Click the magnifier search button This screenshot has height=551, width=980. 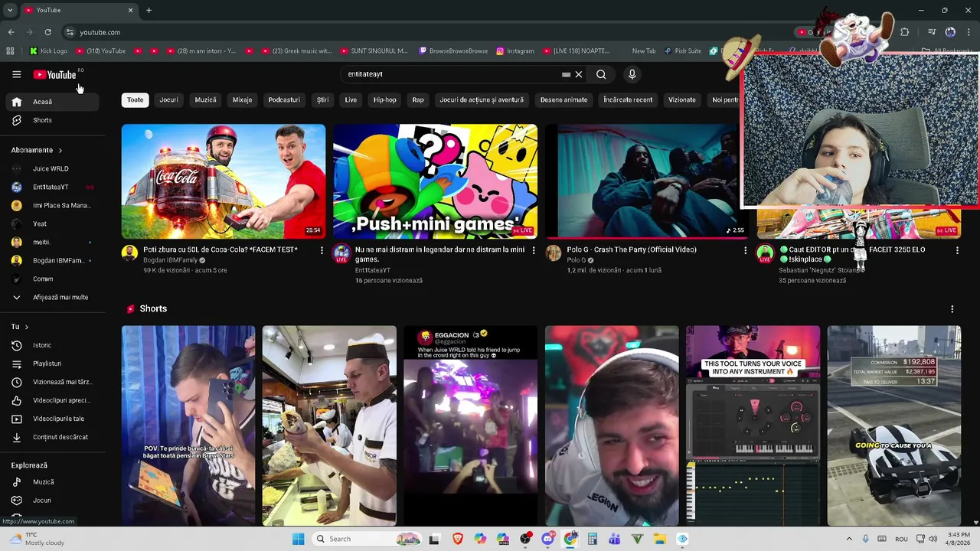tap(601, 74)
